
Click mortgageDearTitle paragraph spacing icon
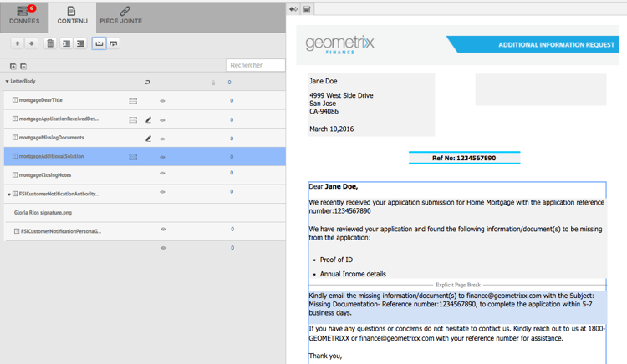(x=133, y=100)
